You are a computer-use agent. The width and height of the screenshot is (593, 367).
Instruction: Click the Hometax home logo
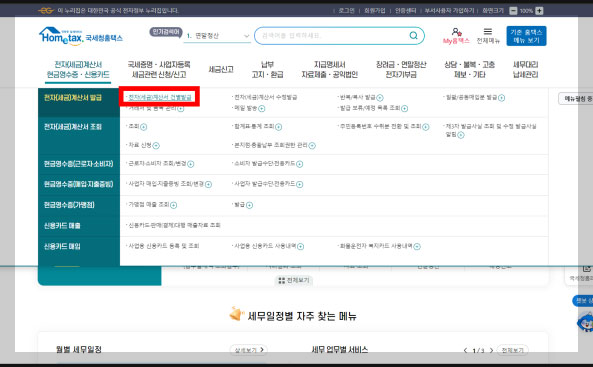click(81, 36)
